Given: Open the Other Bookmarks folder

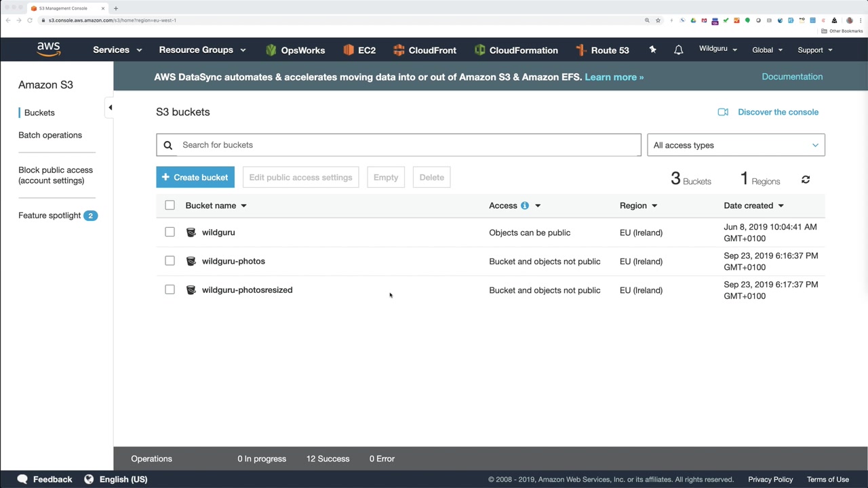Looking at the screenshot, I should click(x=842, y=31).
